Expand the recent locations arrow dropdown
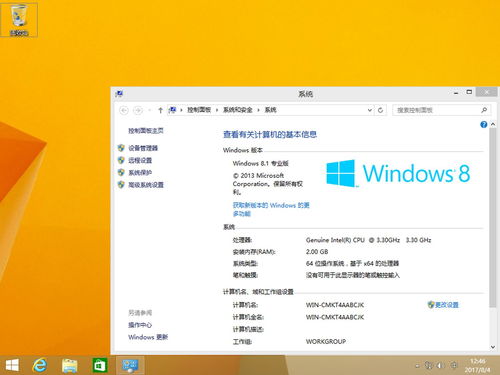 (149, 110)
